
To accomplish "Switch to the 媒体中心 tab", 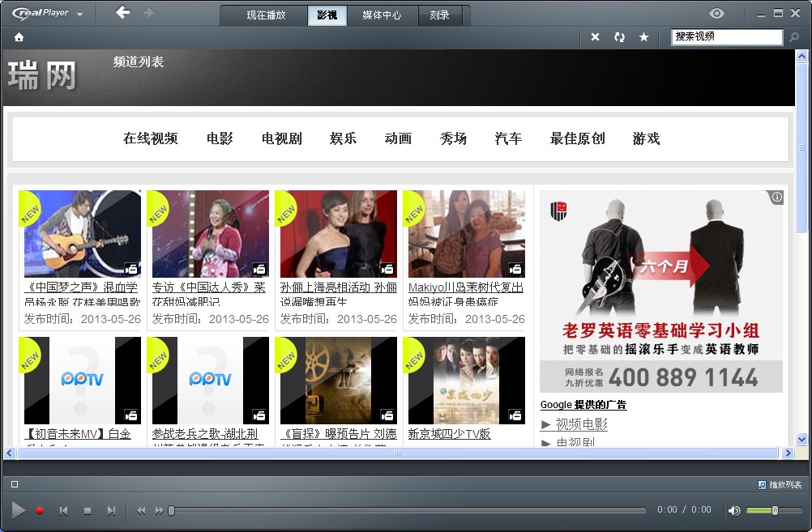I will tap(381, 15).
